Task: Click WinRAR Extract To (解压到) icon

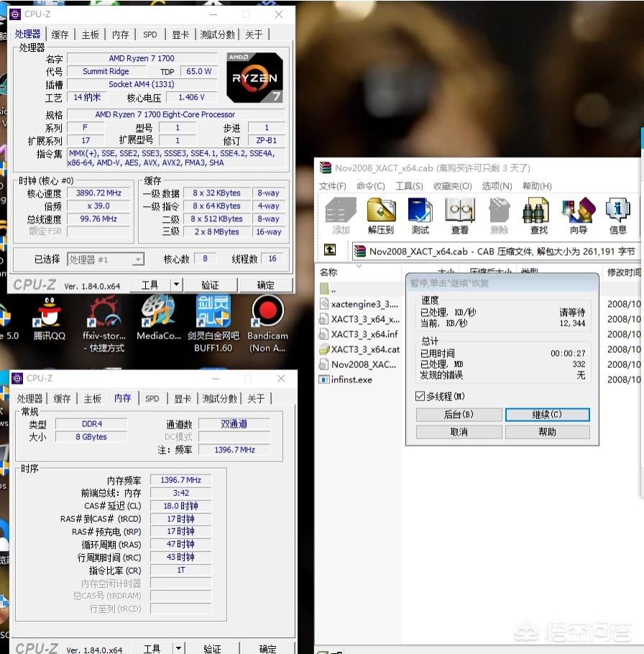Action: [381, 216]
